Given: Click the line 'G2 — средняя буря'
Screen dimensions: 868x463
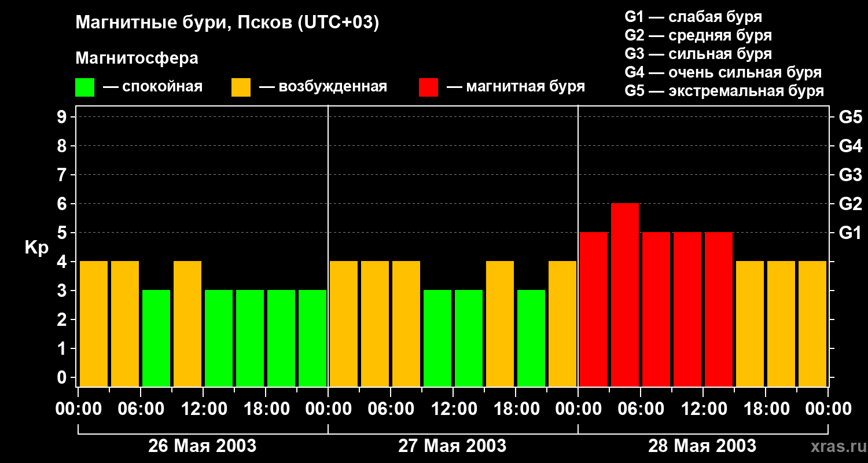Looking at the screenshot, I should pyautogui.click(x=698, y=35).
